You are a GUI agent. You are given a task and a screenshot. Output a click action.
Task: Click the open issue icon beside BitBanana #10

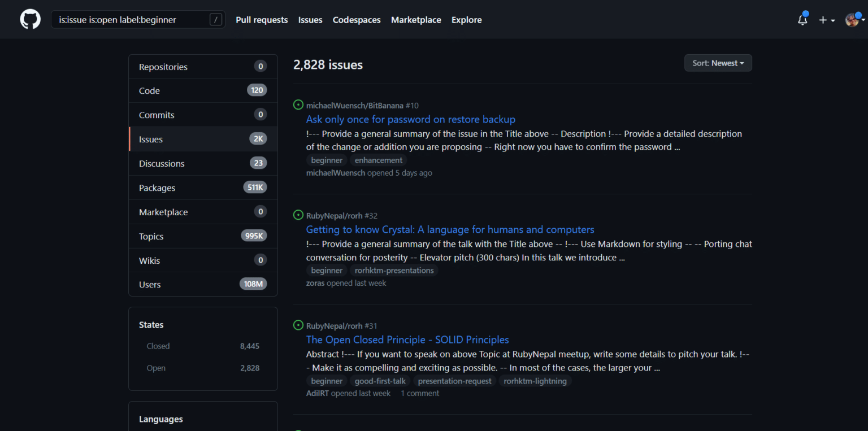(298, 105)
